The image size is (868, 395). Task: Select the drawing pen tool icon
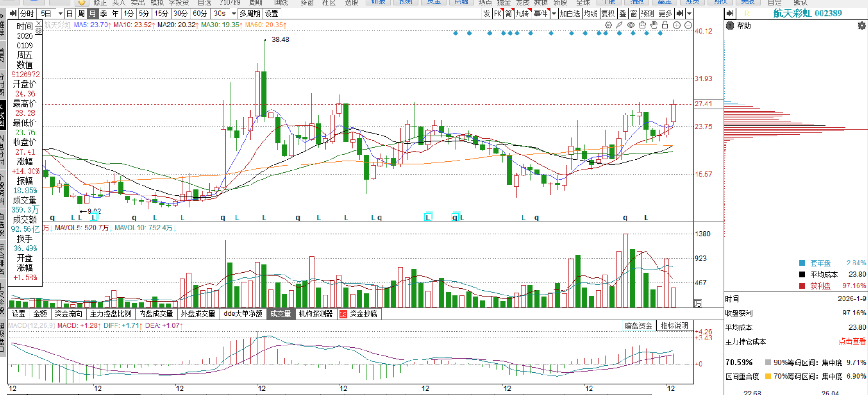coord(619,25)
